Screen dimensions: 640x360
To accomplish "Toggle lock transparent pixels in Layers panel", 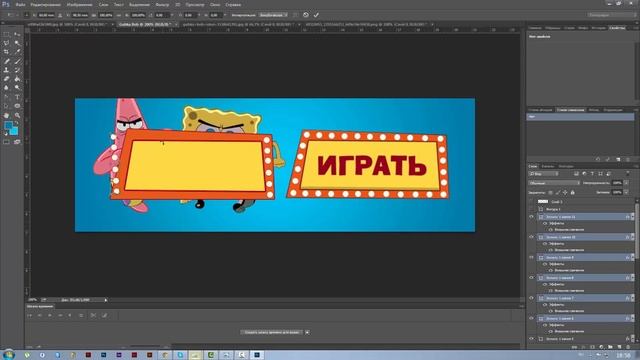I will pyautogui.click(x=551, y=192).
